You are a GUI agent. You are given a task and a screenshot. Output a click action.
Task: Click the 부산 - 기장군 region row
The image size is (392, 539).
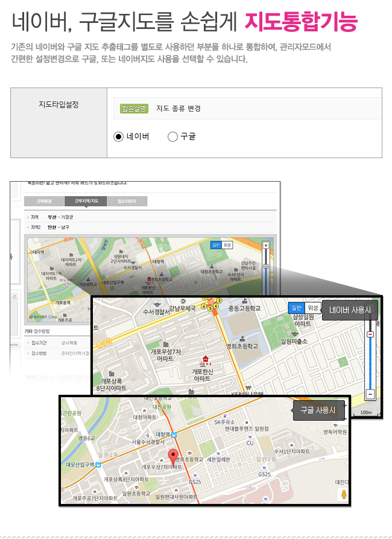click(x=151, y=217)
